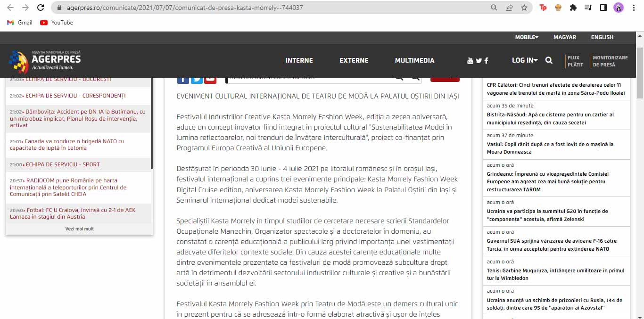
Task: Toggle the browser side panel
Action: pos(603,8)
